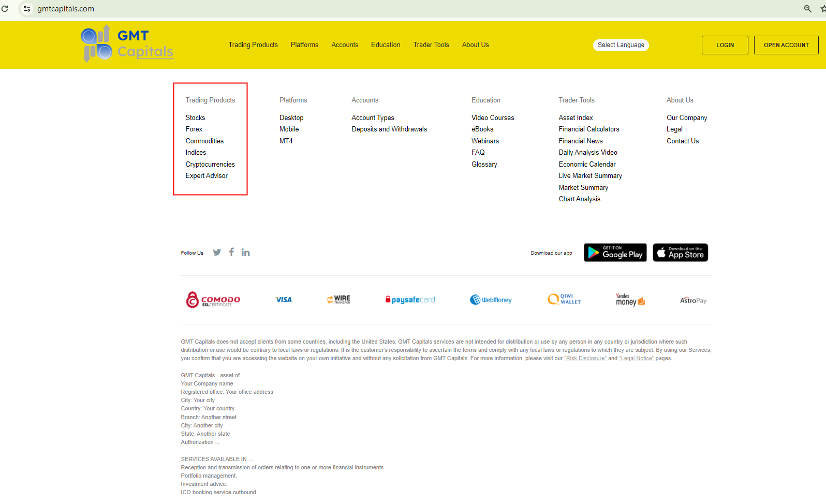826x504 pixels.
Task: Open the Commodities footer link
Action: (x=204, y=141)
